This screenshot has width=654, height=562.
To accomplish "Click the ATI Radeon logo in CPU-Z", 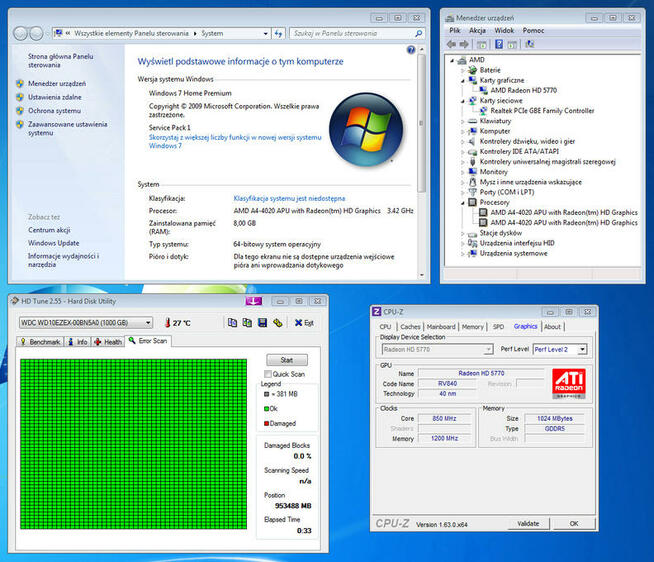I will tap(568, 383).
